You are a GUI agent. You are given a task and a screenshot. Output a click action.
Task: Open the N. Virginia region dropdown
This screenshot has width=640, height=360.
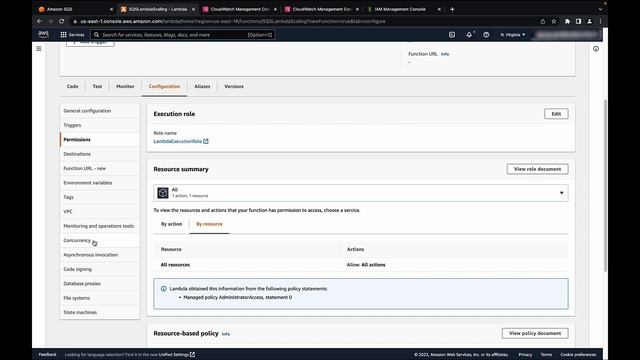coord(513,35)
